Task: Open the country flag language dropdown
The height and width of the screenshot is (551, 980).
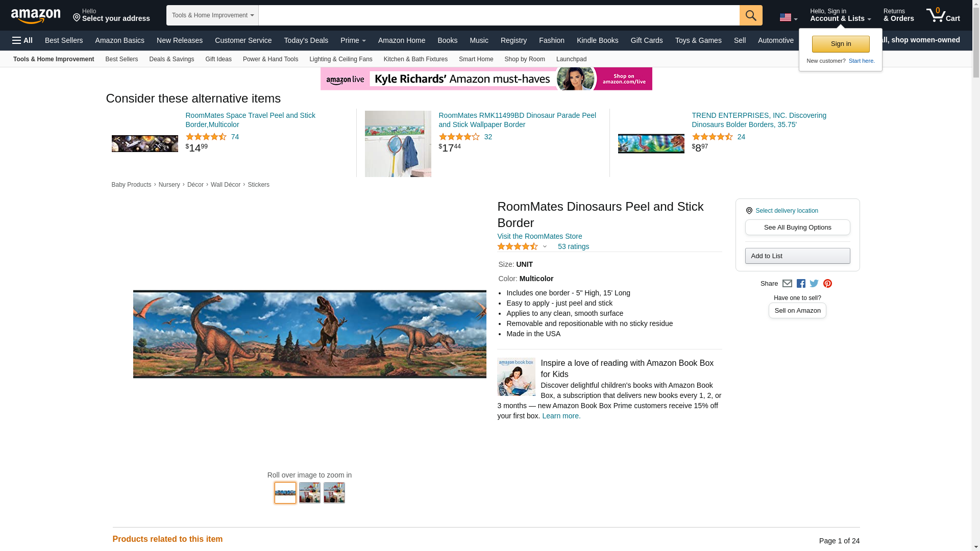Action: [x=788, y=17]
